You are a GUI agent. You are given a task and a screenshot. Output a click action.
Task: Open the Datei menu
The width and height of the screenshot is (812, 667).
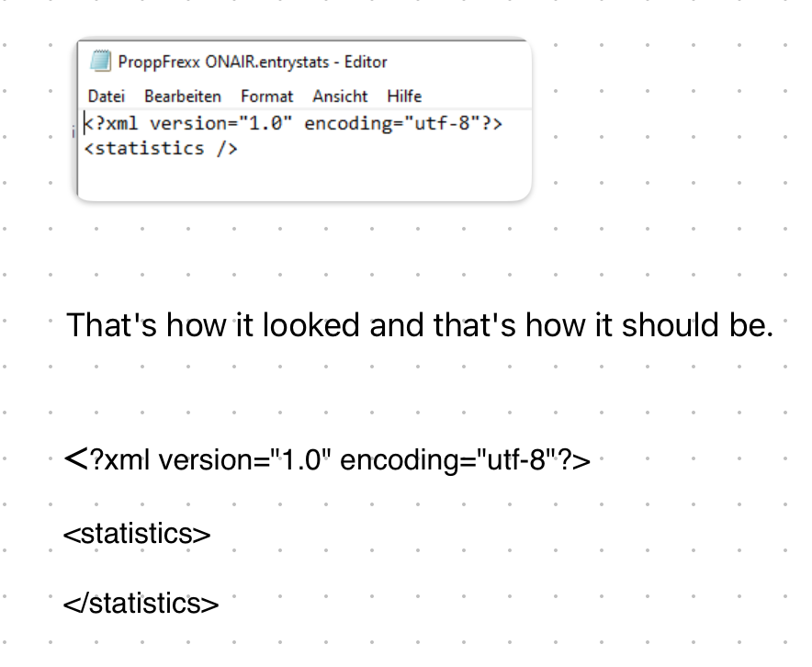pyautogui.click(x=107, y=96)
